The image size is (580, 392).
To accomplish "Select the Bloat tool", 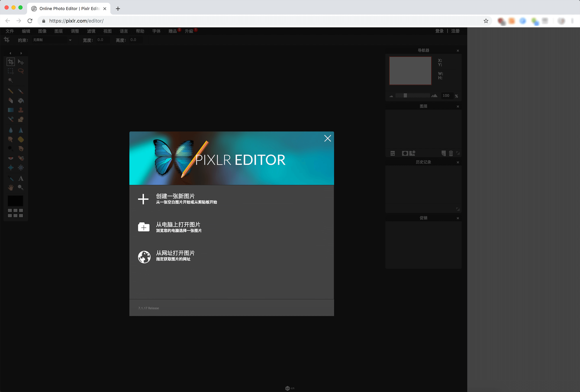I will (x=10, y=167).
